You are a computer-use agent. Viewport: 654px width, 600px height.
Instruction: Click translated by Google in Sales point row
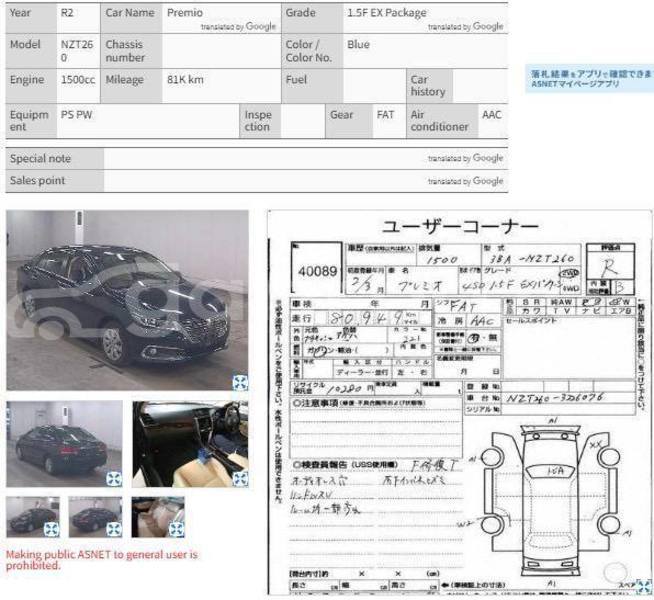tap(465, 181)
